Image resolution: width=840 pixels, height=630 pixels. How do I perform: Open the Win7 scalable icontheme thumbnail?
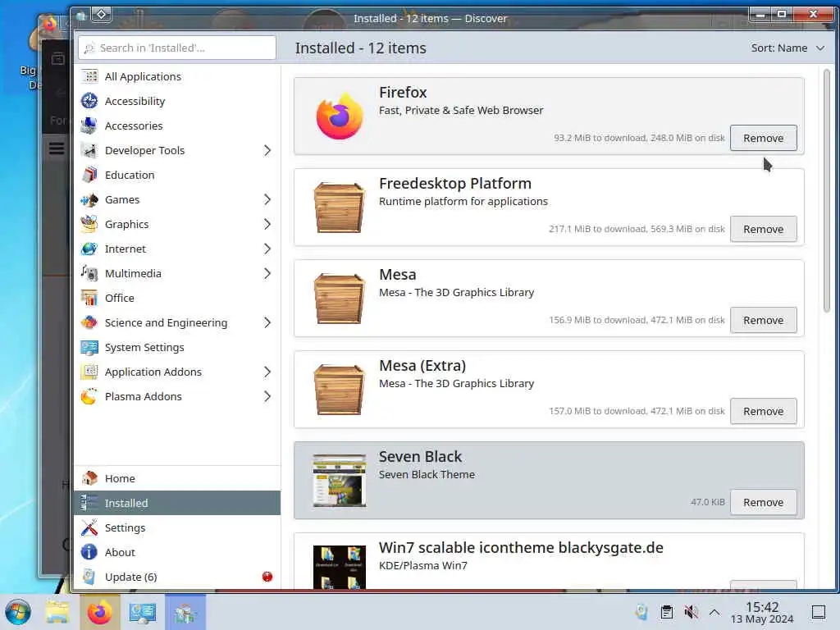coord(340,567)
